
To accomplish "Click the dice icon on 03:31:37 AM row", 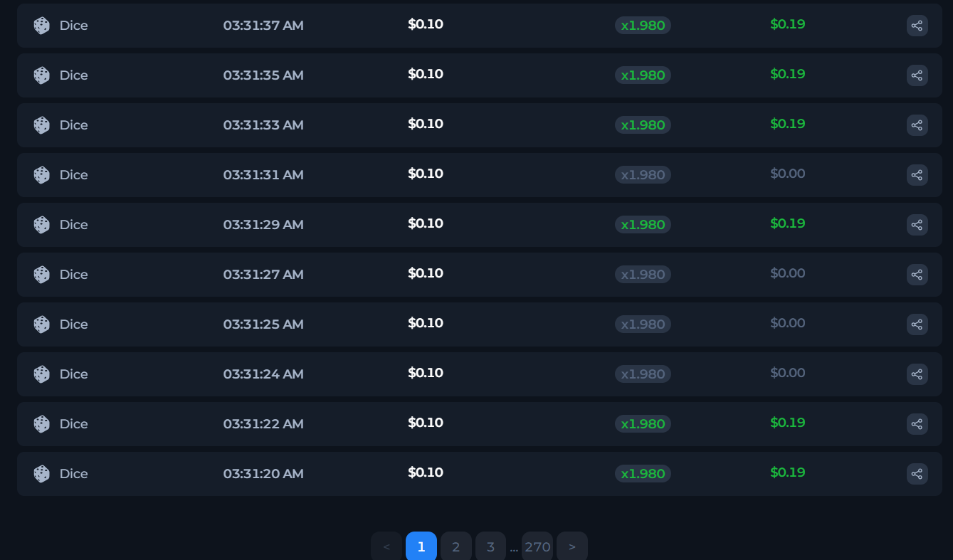I will click(42, 26).
